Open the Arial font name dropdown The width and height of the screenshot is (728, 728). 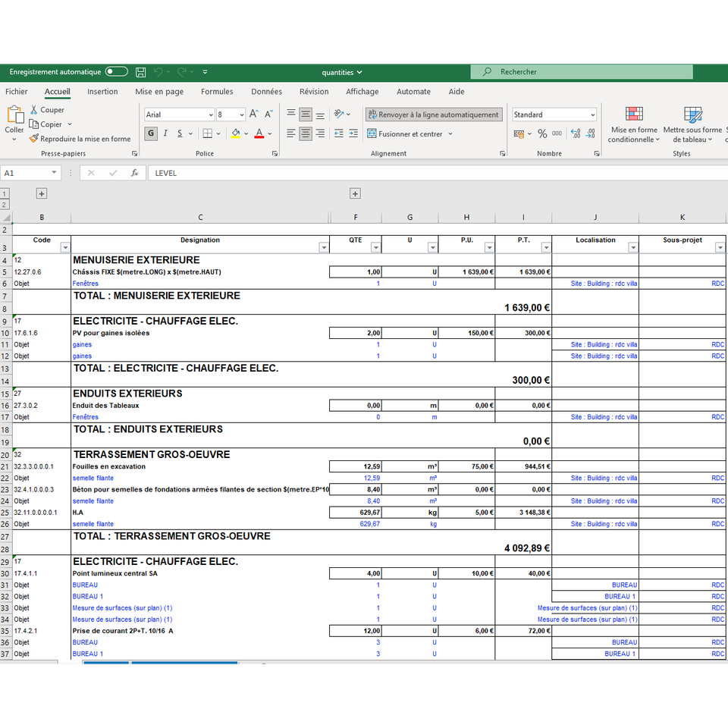click(211, 115)
